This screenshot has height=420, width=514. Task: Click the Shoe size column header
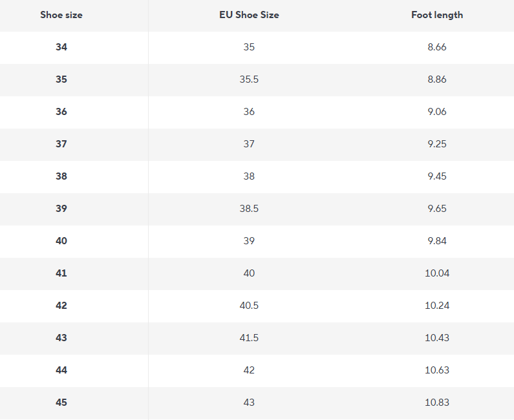click(61, 15)
